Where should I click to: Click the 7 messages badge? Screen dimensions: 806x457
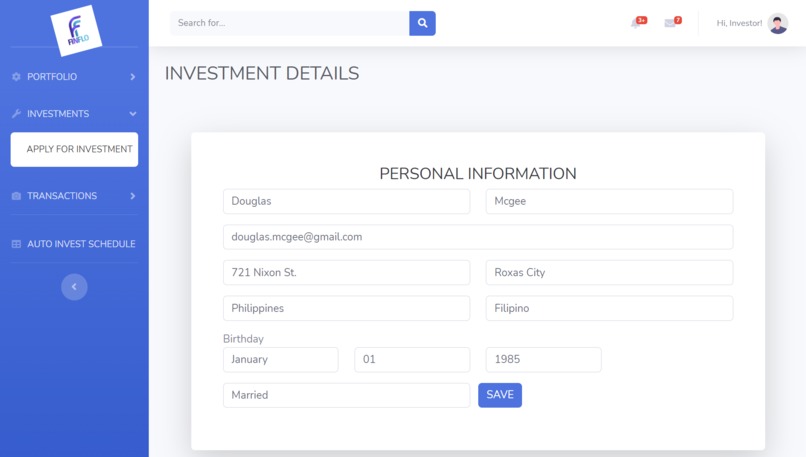[x=678, y=20]
